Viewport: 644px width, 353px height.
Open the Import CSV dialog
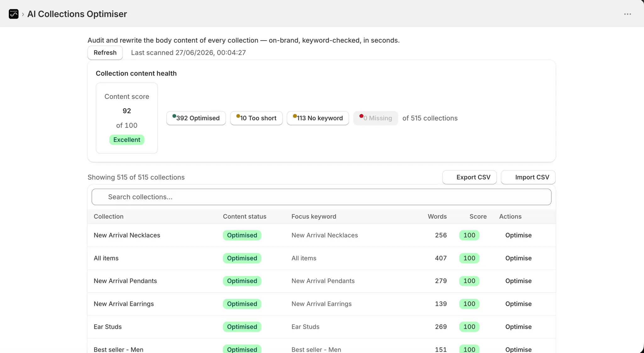(528, 177)
